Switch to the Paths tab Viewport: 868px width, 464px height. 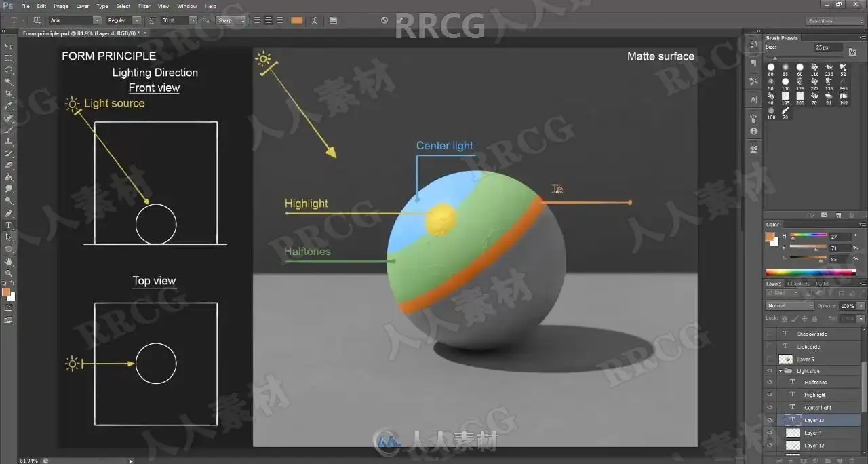coord(822,284)
